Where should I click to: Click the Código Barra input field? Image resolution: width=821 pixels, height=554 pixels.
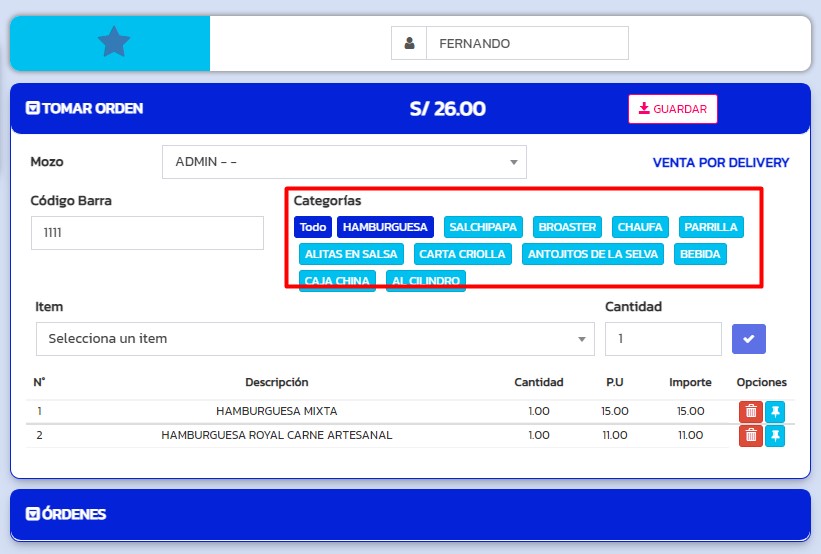[x=147, y=233]
